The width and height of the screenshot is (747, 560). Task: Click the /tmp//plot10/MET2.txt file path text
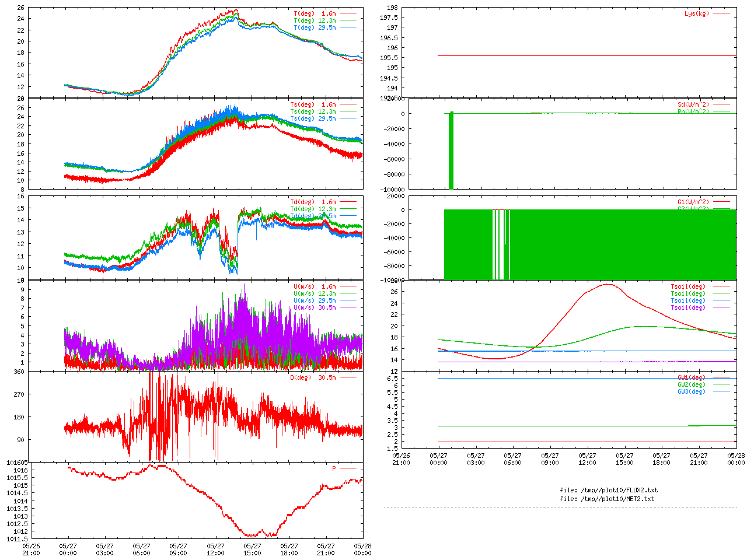607,499
